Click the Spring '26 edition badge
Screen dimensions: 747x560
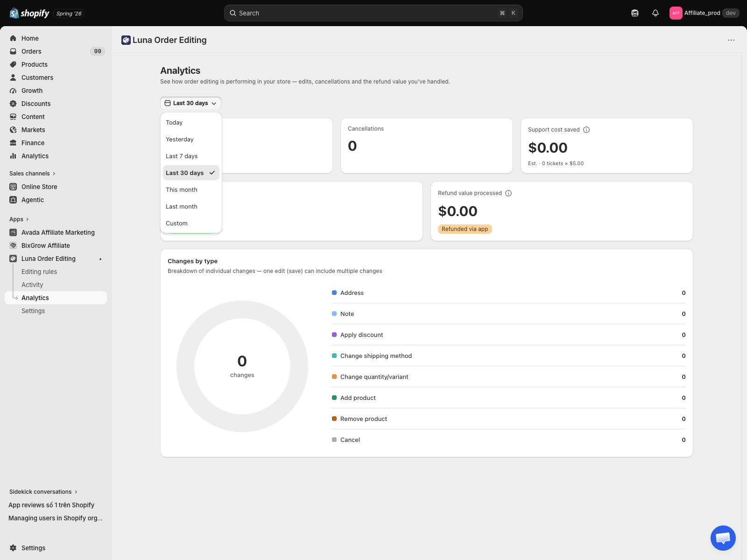click(69, 14)
